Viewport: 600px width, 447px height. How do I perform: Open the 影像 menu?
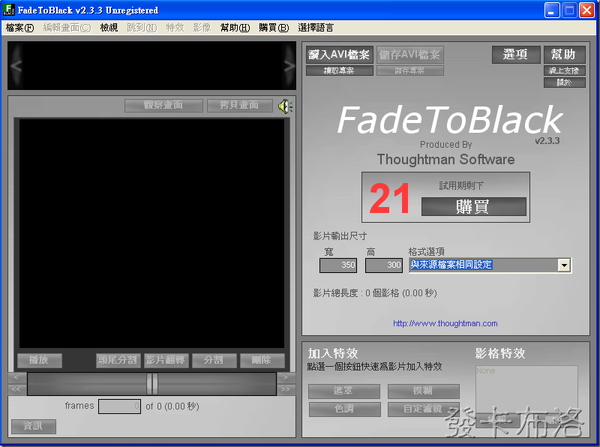(x=202, y=28)
